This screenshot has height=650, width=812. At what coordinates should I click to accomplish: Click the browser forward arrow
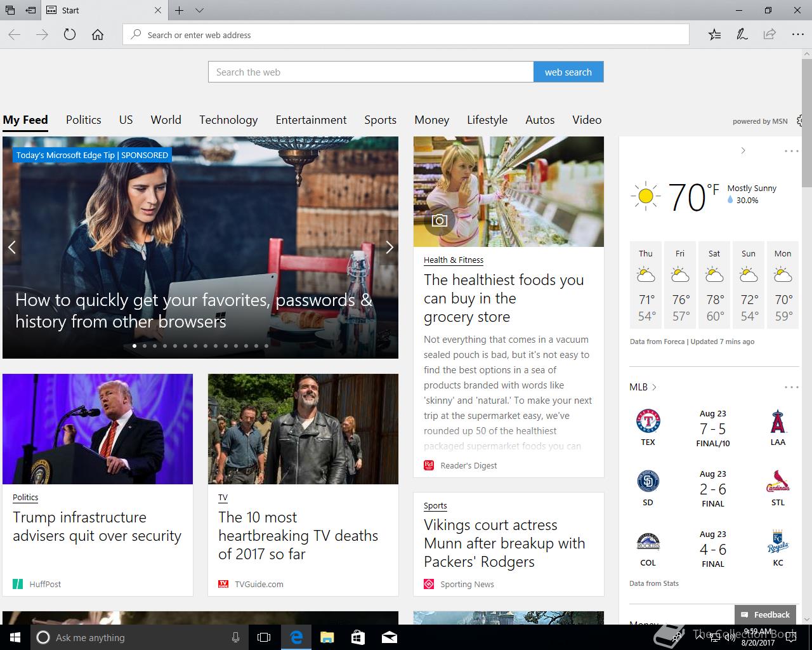point(42,35)
